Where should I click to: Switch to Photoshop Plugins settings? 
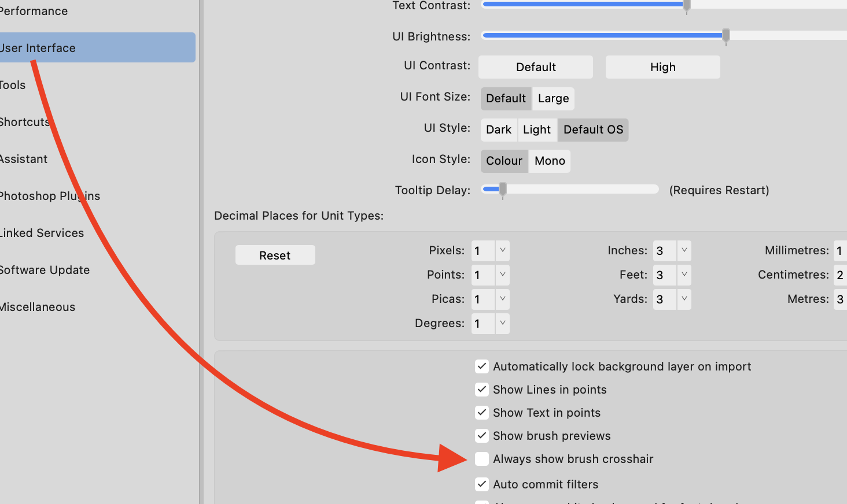pos(50,195)
